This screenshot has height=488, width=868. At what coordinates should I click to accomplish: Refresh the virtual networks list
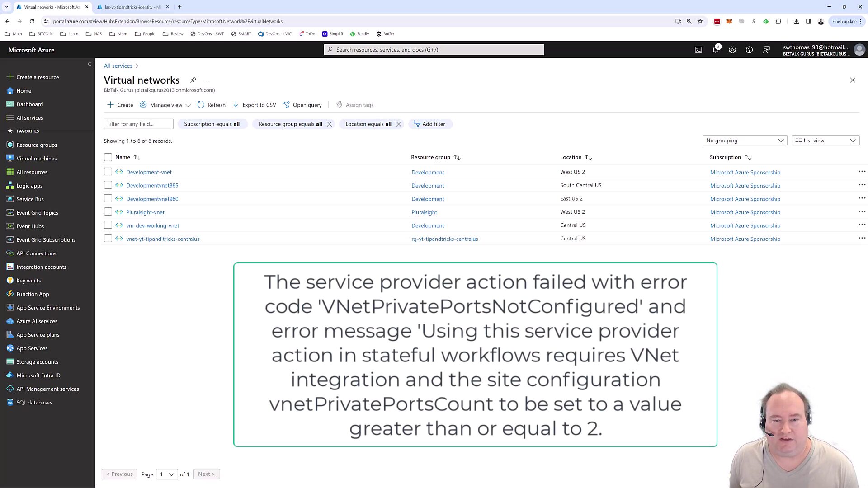pos(212,105)
